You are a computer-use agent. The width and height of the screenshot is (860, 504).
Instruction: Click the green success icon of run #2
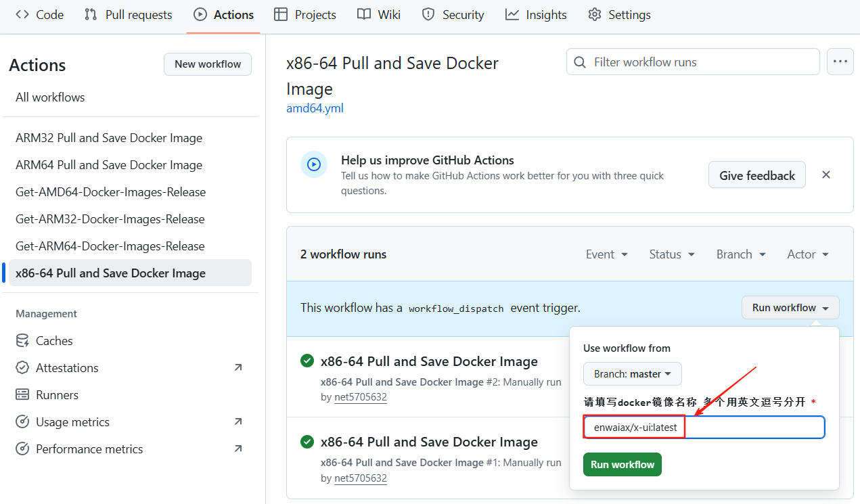pyautogui.click(x=307, y=361)
